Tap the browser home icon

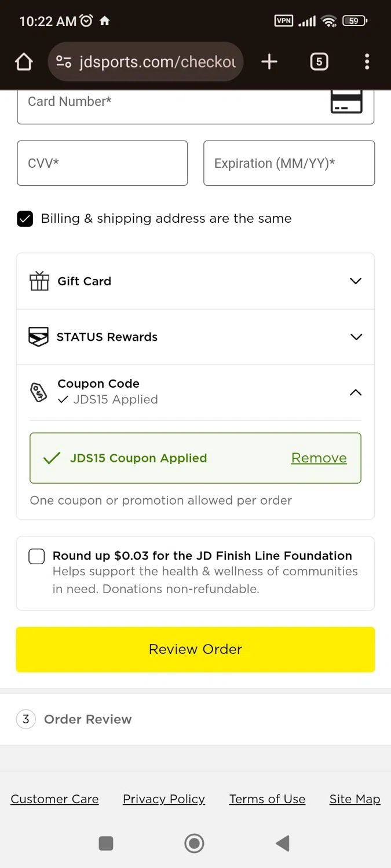24,62
